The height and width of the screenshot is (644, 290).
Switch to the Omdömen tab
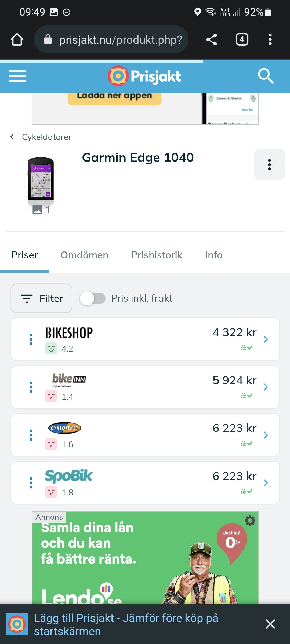coord(84,255)
